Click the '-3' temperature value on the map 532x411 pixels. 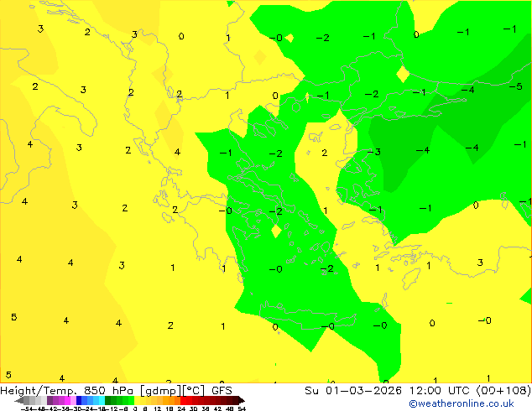click(374, 152)
